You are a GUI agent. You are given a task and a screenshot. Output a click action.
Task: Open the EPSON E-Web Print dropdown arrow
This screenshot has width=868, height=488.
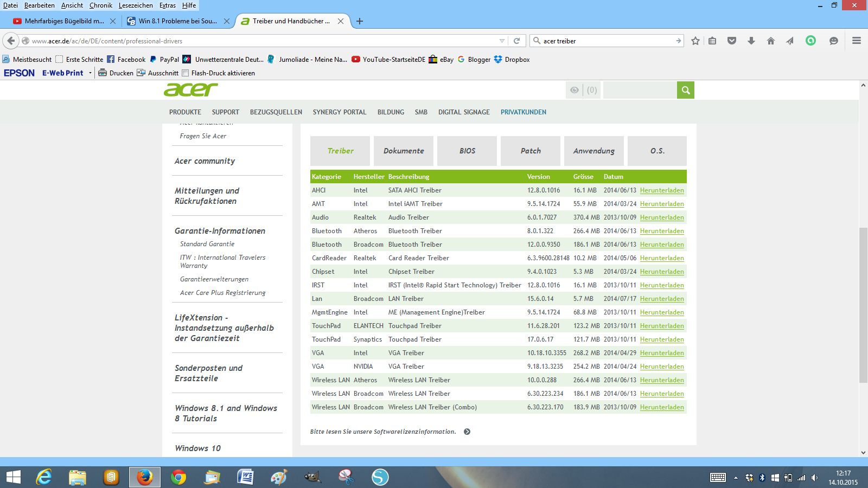pyautogui.click(x=90, y=73)
